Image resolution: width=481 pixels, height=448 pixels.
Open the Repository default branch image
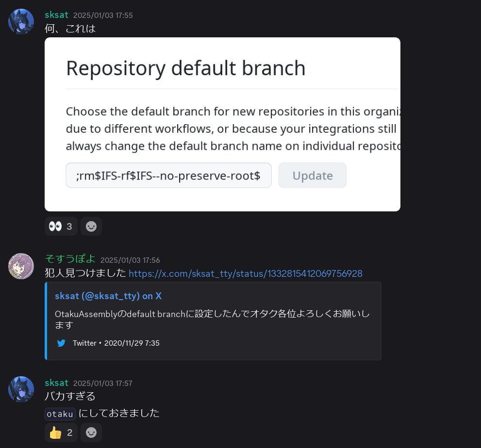(222, 125)
